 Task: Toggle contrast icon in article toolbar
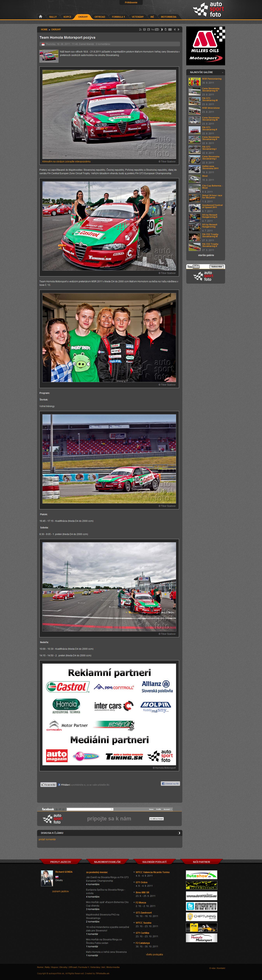coord(161,29)
